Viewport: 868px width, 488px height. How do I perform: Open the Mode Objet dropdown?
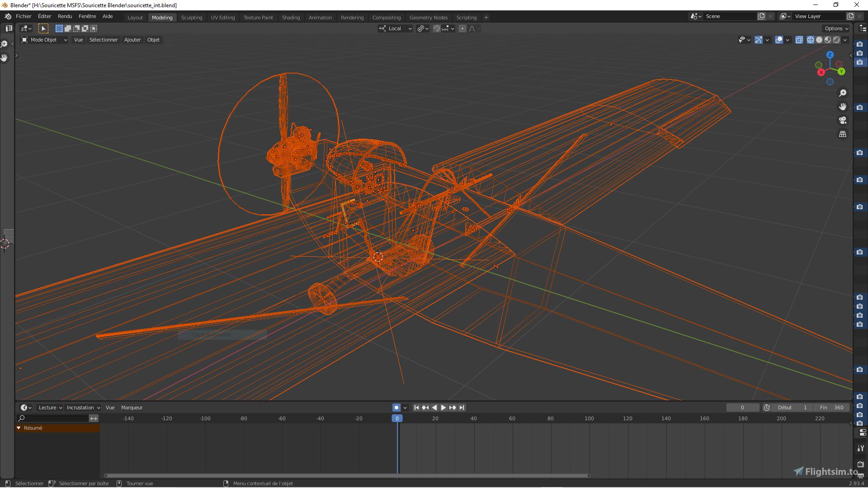click(x=44, y=40)
